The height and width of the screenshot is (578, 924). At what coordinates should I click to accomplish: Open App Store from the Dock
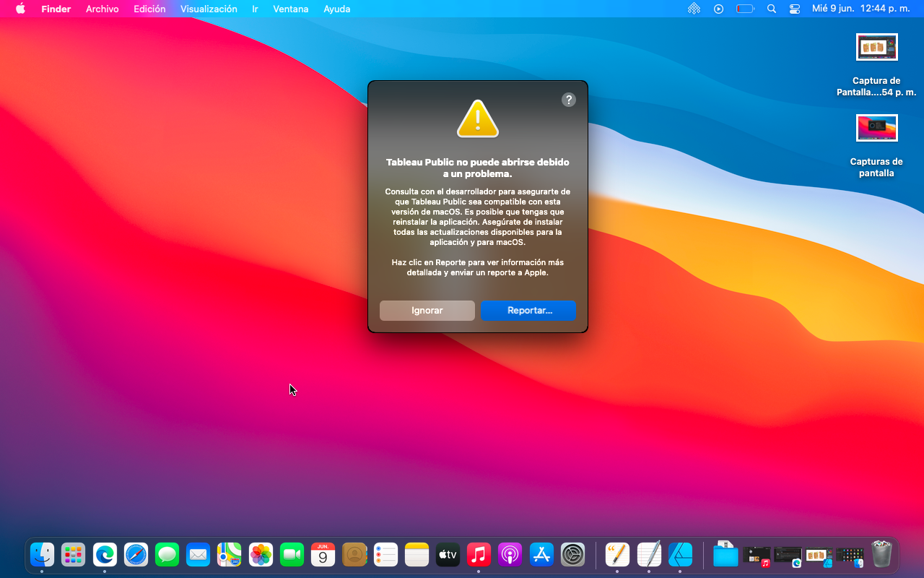541,555
